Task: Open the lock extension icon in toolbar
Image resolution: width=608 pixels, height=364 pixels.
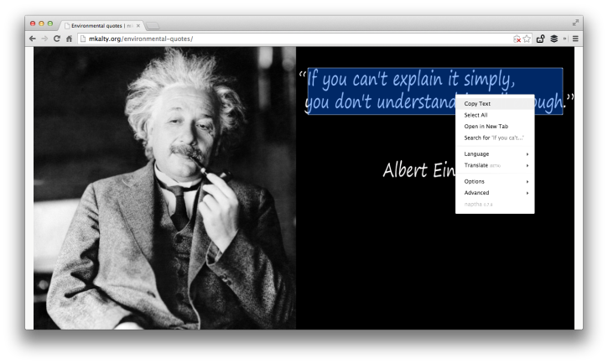Action: pyautogui.click(x=541, y=39)
